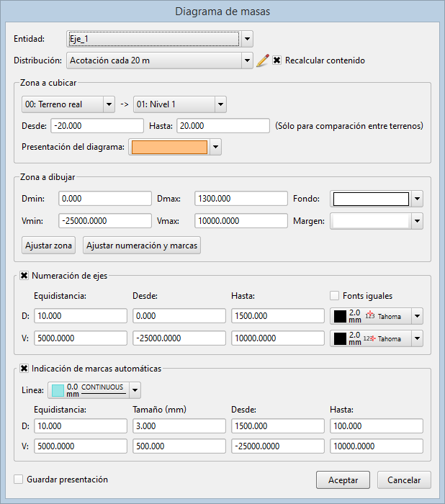This screenshot has width=445, height=504.
Task: Click numeración D Desde field 0.000
Action: pos(179,315)
